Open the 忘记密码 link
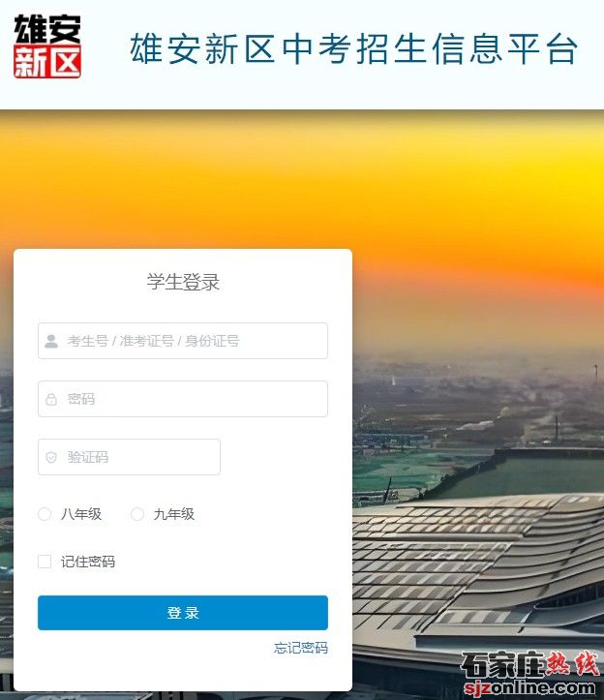The width and height of the screenshot is (604, 700). tap(301, 648)
